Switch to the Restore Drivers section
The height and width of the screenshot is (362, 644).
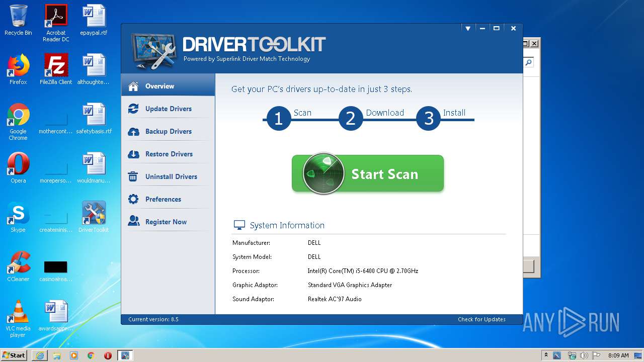(168, 154)
